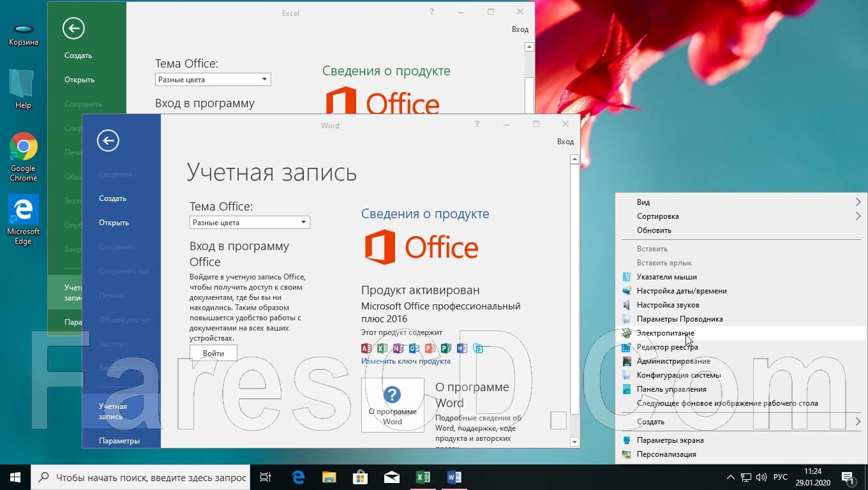This screenshot has height=490, width=868.
Task: Select Электропитание in the context menu
Action: (741, 333)
